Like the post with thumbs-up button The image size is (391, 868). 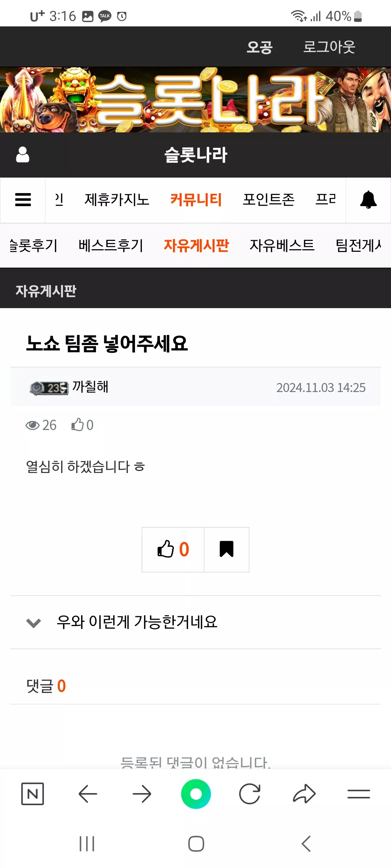pyautogui.click(x=173, y=549)
